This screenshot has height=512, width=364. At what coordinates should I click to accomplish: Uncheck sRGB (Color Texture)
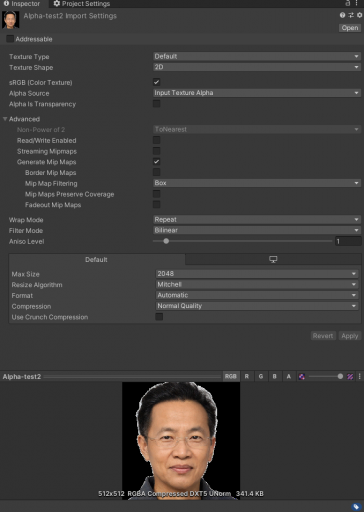coord(156,82)
